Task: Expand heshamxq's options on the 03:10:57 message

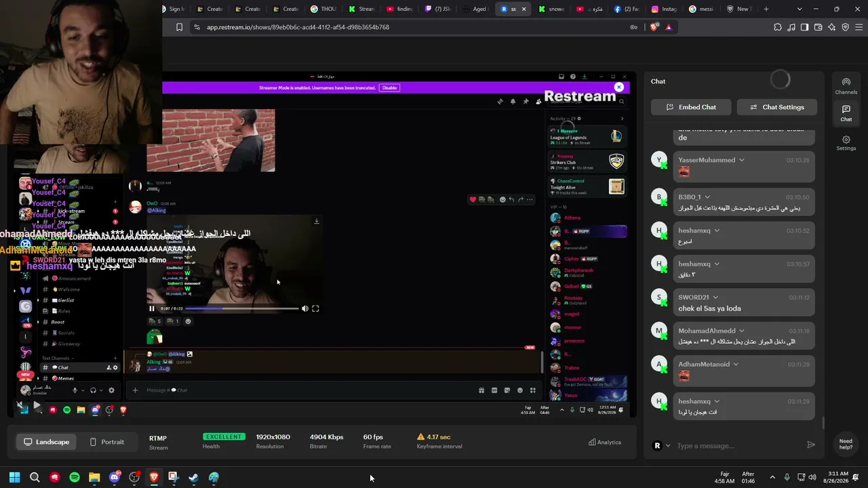Action: 717,264
